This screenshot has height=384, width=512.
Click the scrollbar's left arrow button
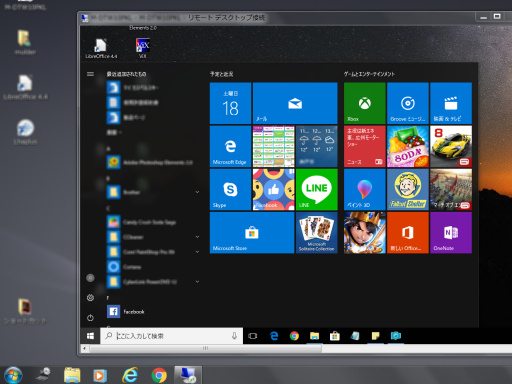85,348
